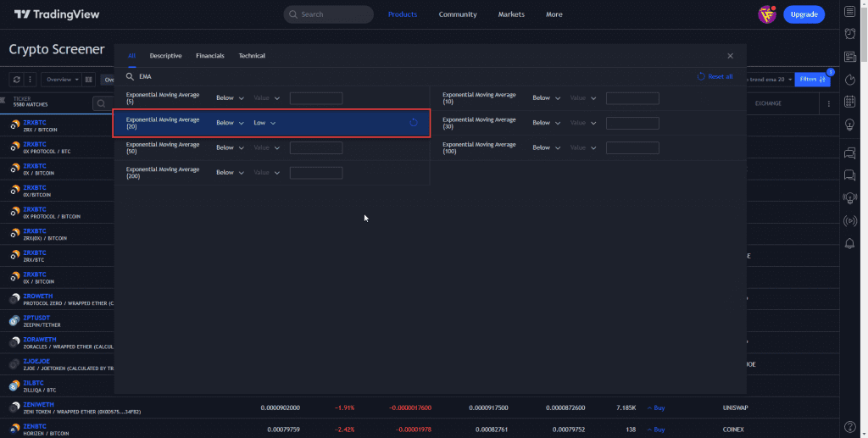Click the value input for EMA (200)
The width and height of the screenshot is (868, 438).
[x=316, y=173]
